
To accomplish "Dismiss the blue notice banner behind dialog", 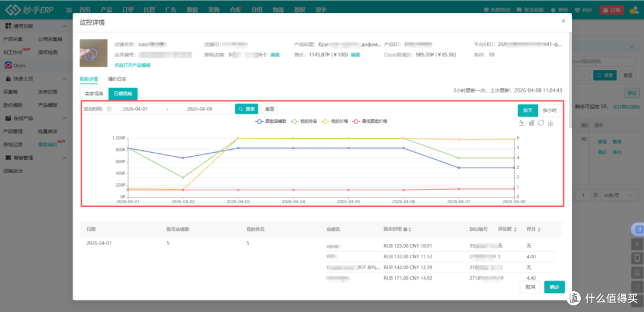I will point(631,47).
